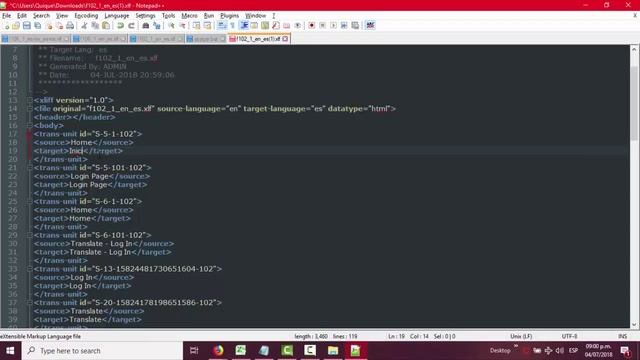Image resolution: width=640 pixels, height=360 pixels.
Task: Click the macro Playback icon
Action: click(x=333, y=25)
